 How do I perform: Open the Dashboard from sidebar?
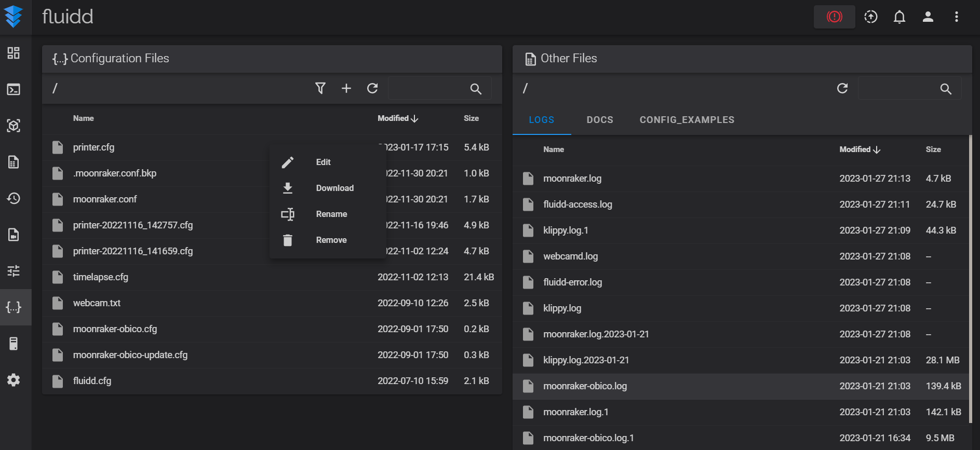pos(14,53)
